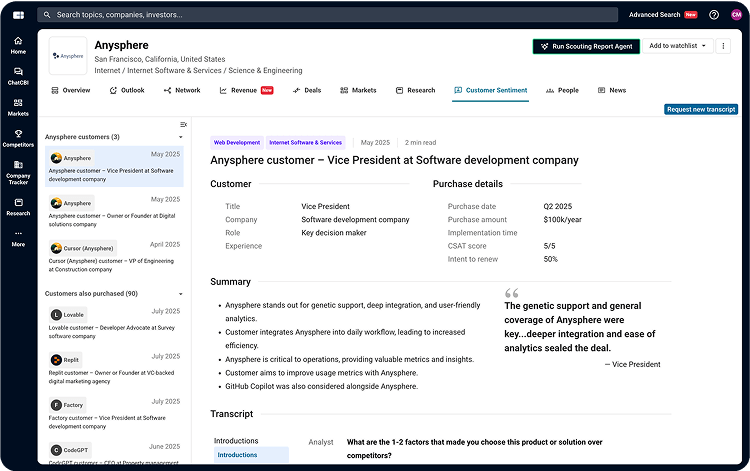750x471 pixels.
Task: Open ChatCBI from the sidebar
Action: [x=18, y=76]
